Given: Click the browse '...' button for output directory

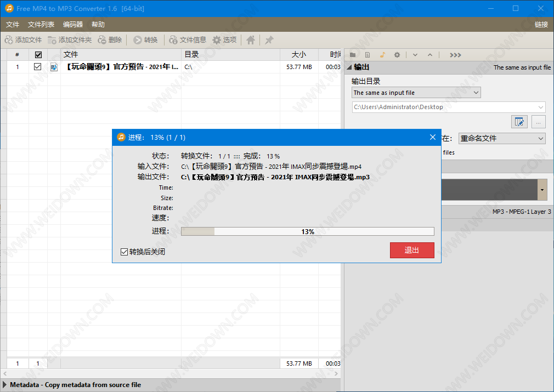Looking at the screenshot, I should click(538, 122).
